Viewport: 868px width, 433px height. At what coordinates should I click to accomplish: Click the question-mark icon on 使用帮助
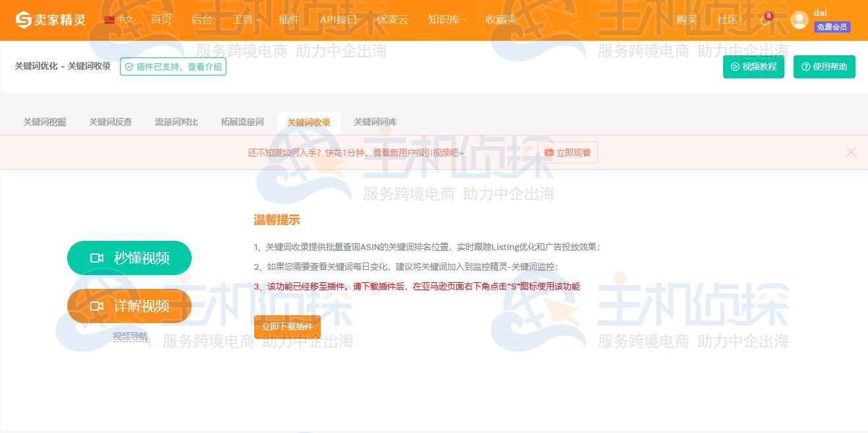[x=805, y=66]
